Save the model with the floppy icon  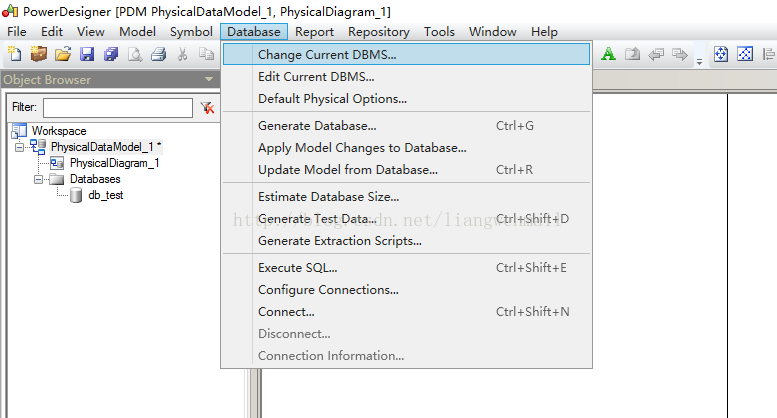87,54
